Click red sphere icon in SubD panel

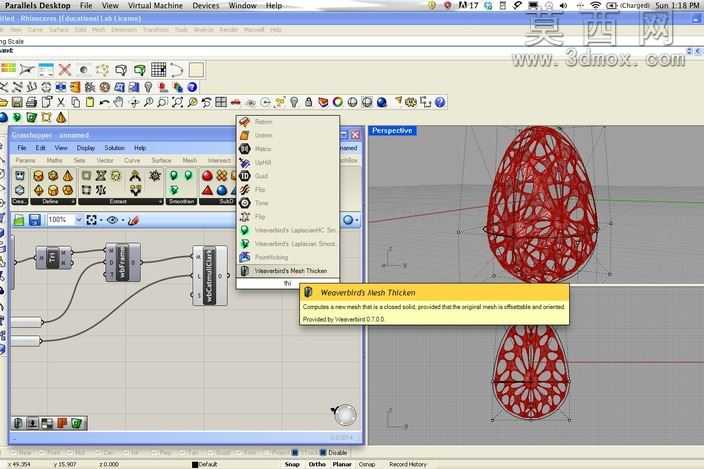point(207,175)
